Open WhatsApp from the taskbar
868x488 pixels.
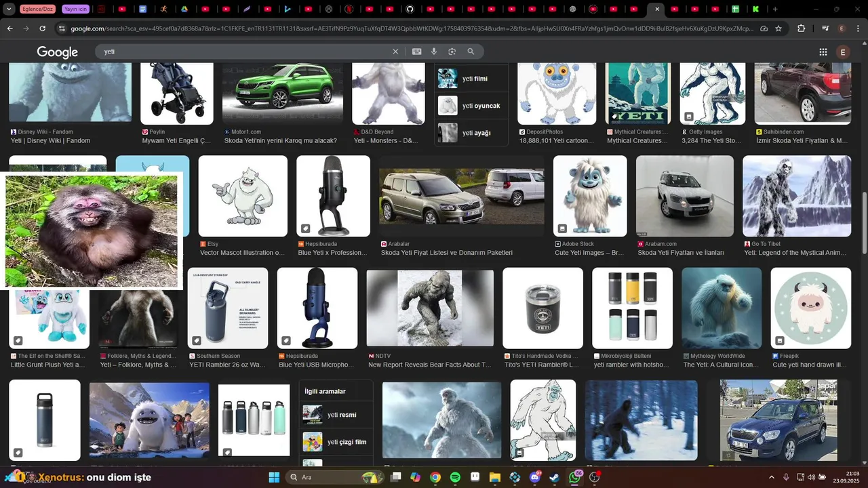click(x=575, y=477)
